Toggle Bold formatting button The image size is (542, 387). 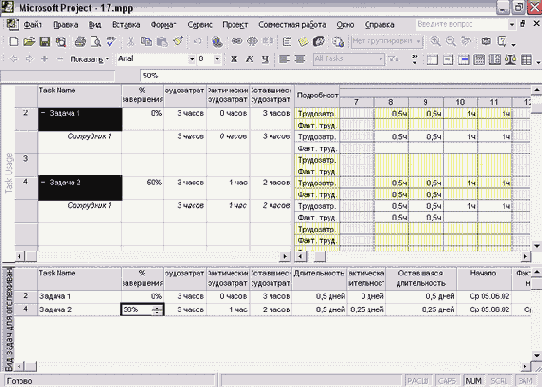pyautogui.click(x=234, y=59)
